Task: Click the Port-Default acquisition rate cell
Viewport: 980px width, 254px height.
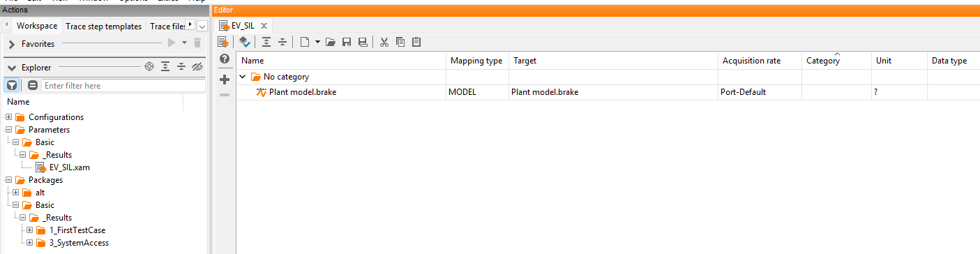Action: [x=760, y=92]
